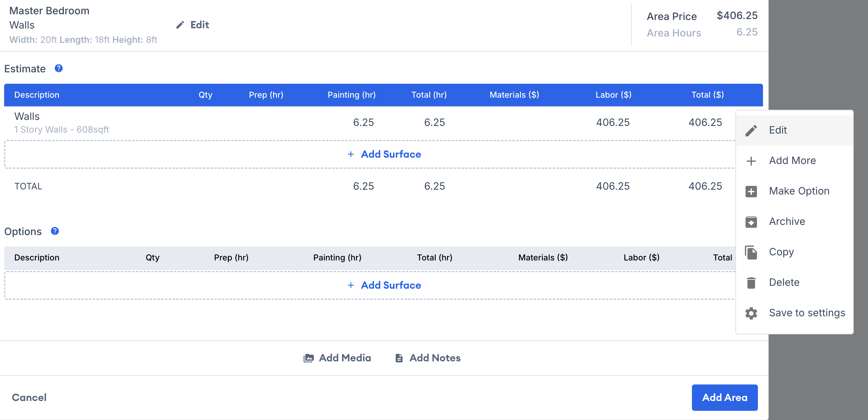Click the Walls row Labor value 406.25
Viewport: 868px width, 420px height.
(x=613, y=122)
